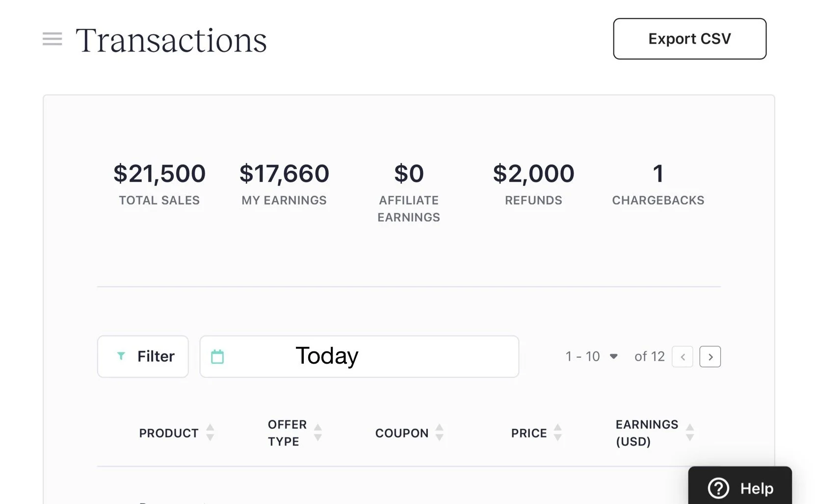Image resolution: width=818 pixels, height=504 pixels.
Task: Sort transactions by Price column
Action: (x=557, y=432)
